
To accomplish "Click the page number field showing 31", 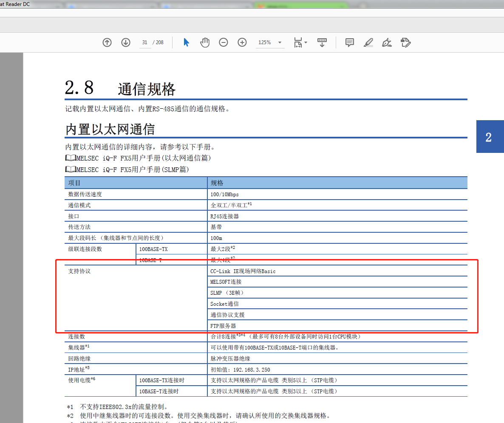I will pos(145,42).
